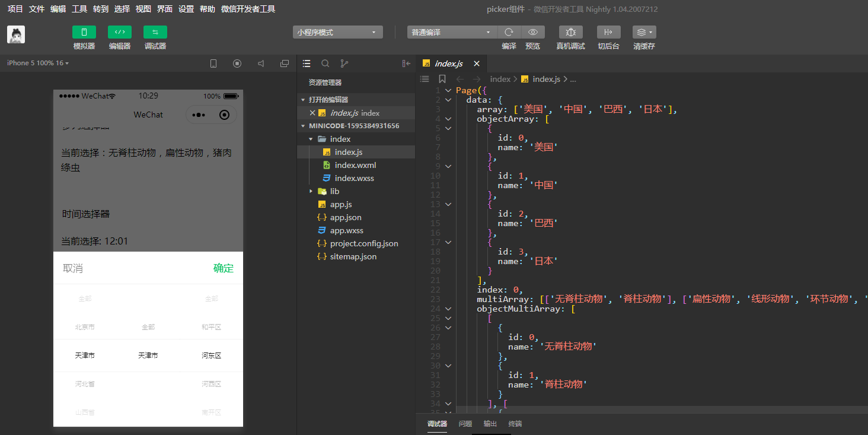This screenshot has height=435, width=868.
Task: Open the 清缓存 clear cache dropdown
Action: pyautogui.click(x=644, y=32)
